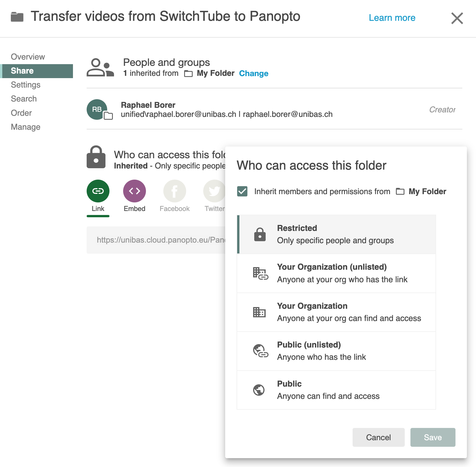The image size is (476, 467).
Task: Click the RB user avatar
Action: 97,109
